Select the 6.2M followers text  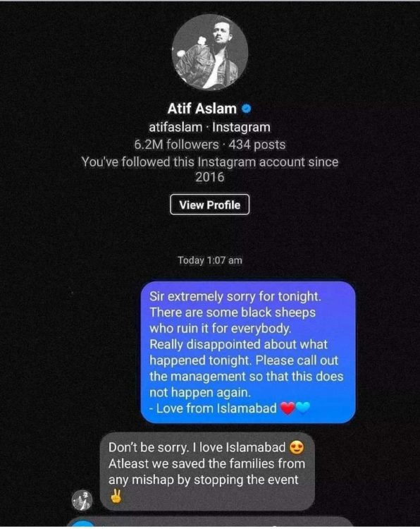176,145
